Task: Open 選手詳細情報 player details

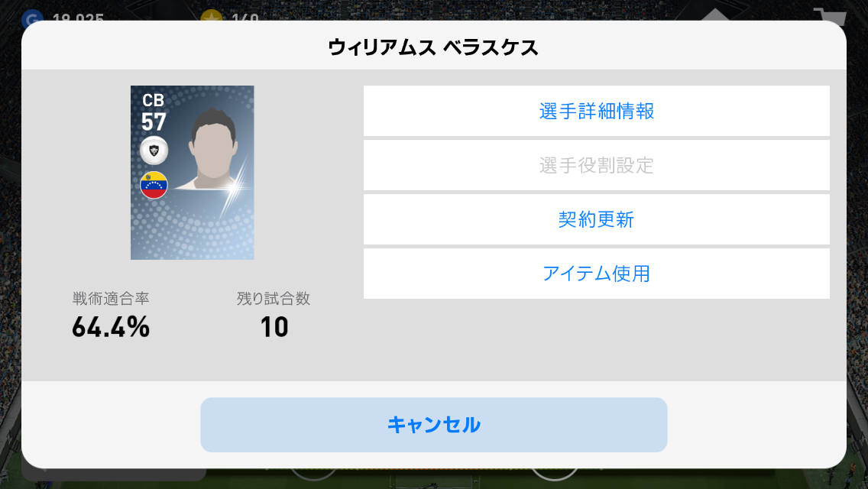Action: point(596,112)
